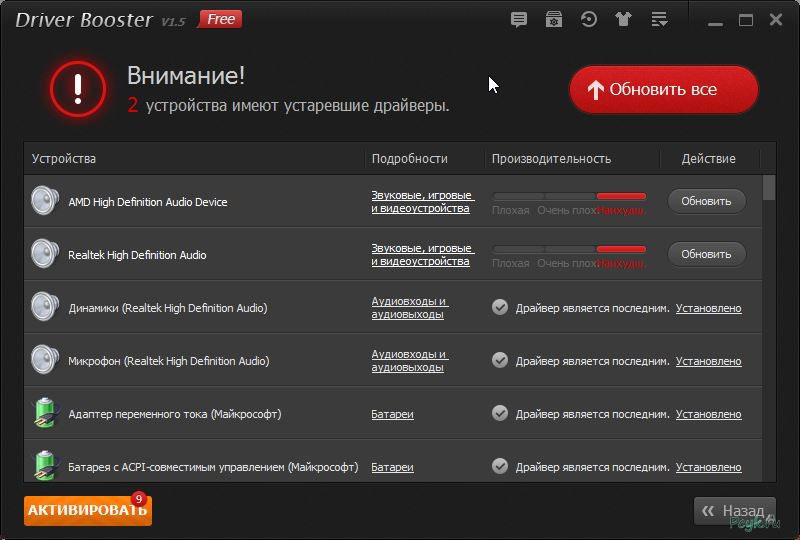
Task: Open the toolkit briefcase icon in title bar
Action: click(554, 20)
